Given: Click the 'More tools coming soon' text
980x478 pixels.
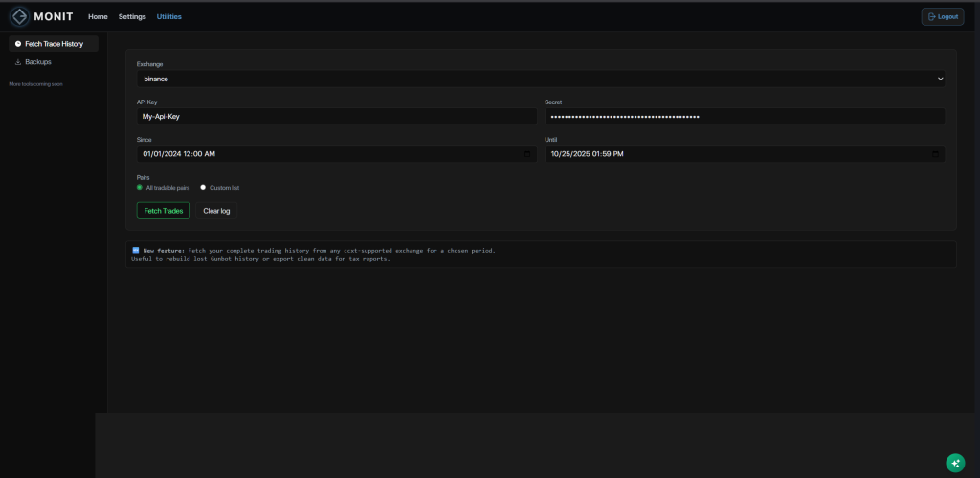Looking at the screenshot, I should 35,84.
